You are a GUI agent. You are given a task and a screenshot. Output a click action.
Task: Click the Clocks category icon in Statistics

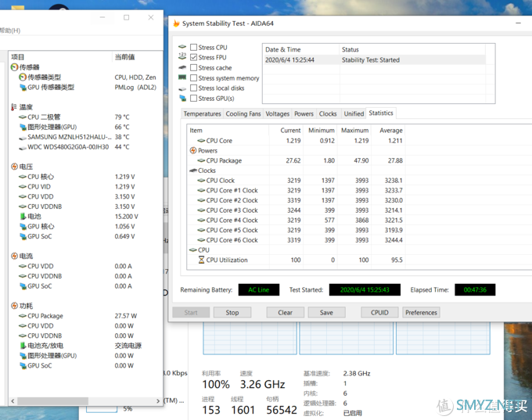click(193, 171)
